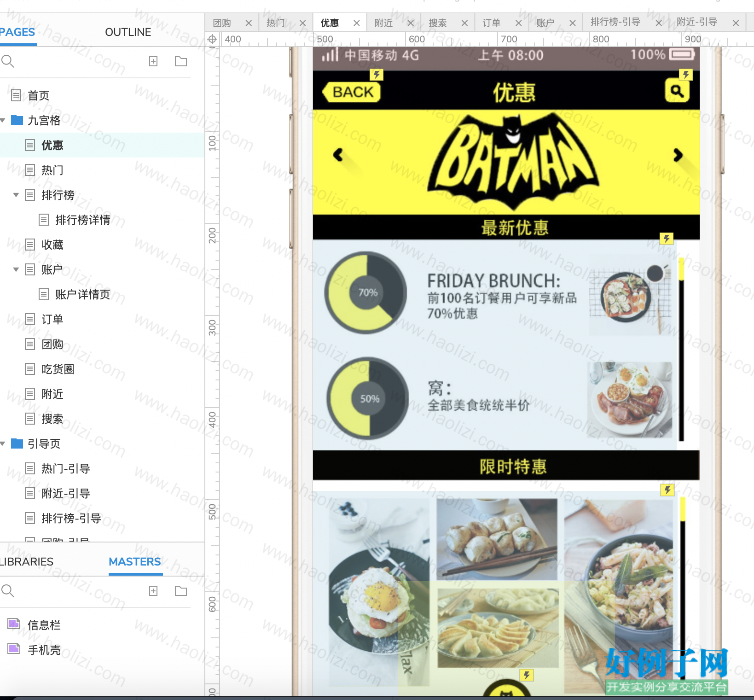Click the yellow scrollbar handle in 最新优惠 list
This screenshot has width=754, height=700.
681,268
